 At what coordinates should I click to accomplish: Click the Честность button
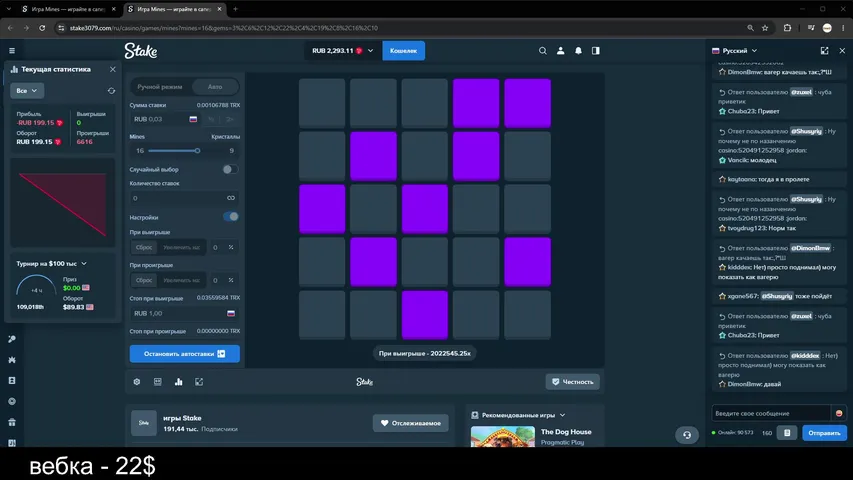(572, 382)
